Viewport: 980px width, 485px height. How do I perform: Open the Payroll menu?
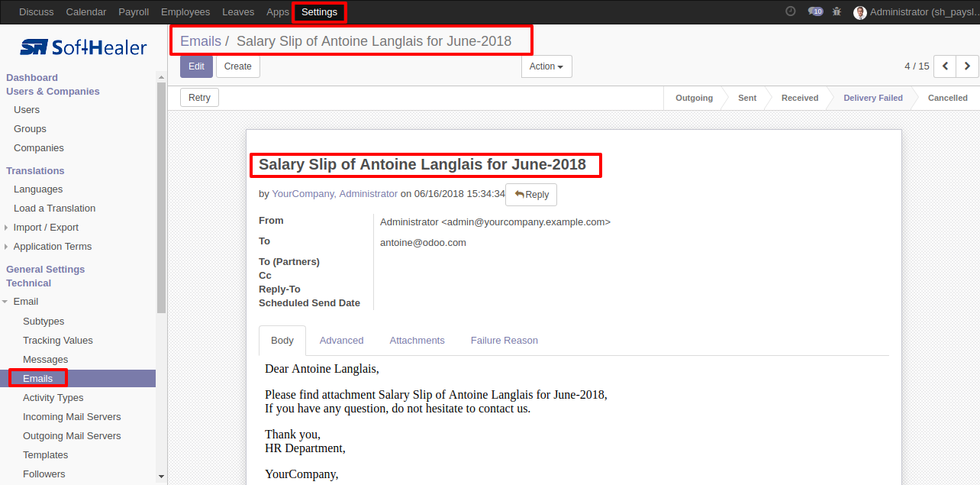coord(134,12)
